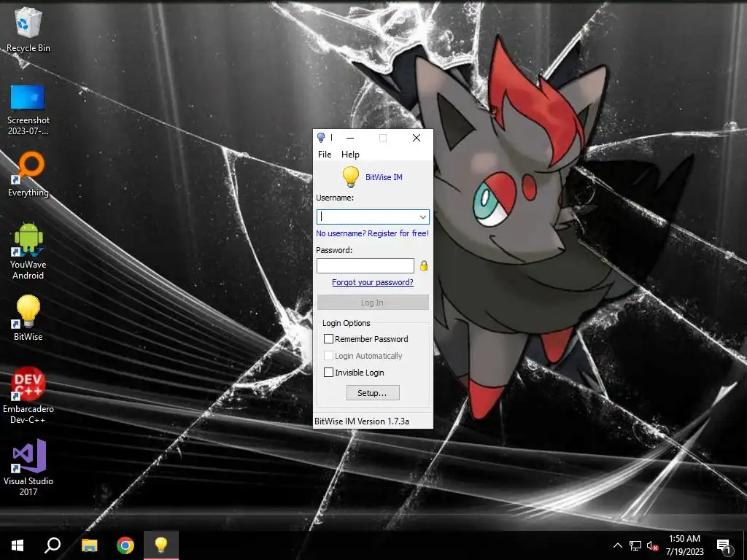Screen dimensions: 747x560
Task: Select the YouWave Android shortcut
Action: pyautogui.click(x=28, y=251)
